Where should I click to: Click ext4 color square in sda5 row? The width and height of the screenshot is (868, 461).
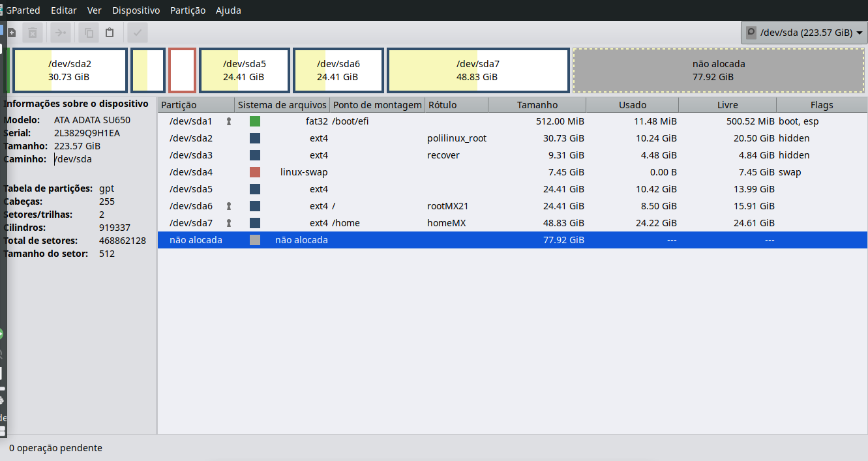[x=255, y=189]
